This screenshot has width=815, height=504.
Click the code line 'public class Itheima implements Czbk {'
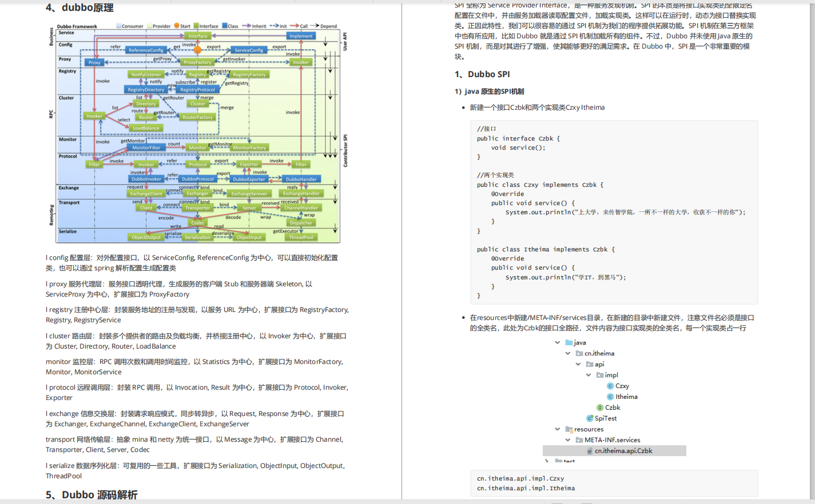546,250
